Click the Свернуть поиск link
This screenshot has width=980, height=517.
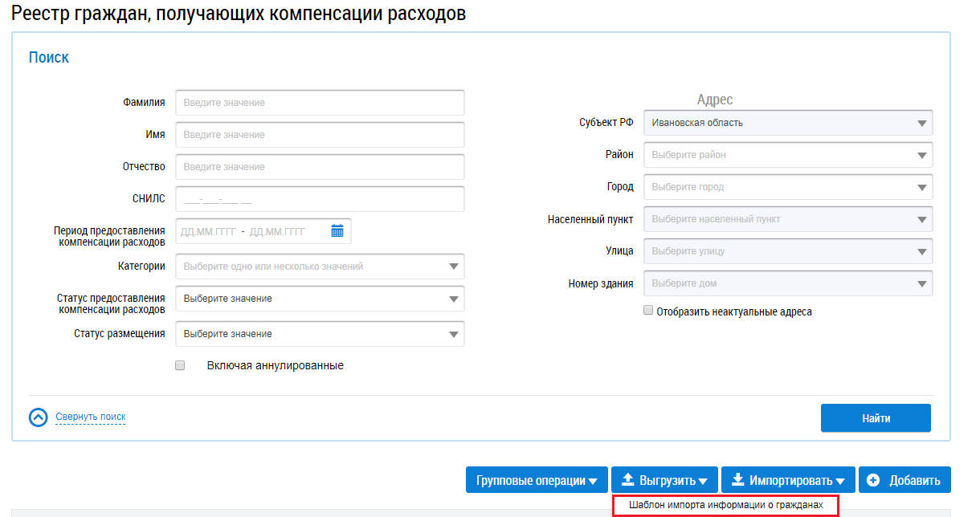pyautogui.click(x=90, y=417)
